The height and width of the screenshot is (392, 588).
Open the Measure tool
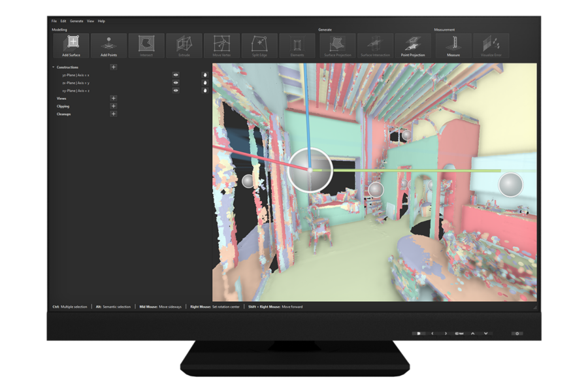coord(453,46)
